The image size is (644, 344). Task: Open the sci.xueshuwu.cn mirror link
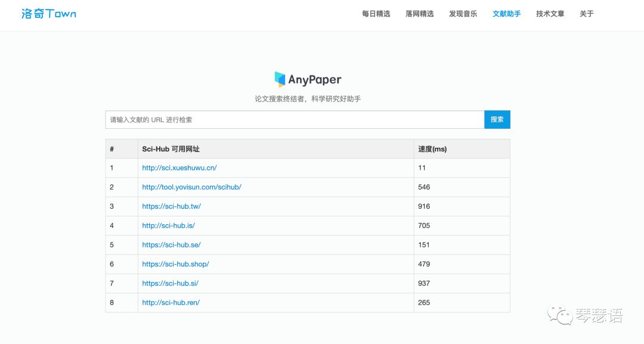tap(178, 168)
